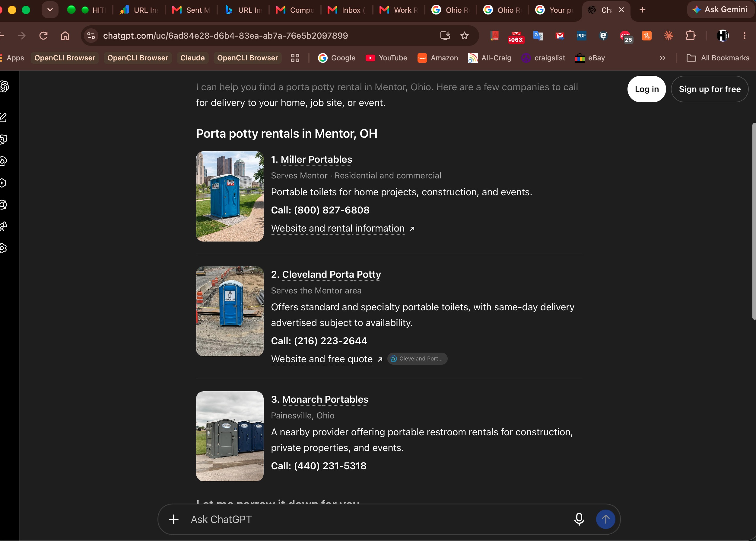
Task: Open the Chrome three-dot menu
Action: pos(744,36)
